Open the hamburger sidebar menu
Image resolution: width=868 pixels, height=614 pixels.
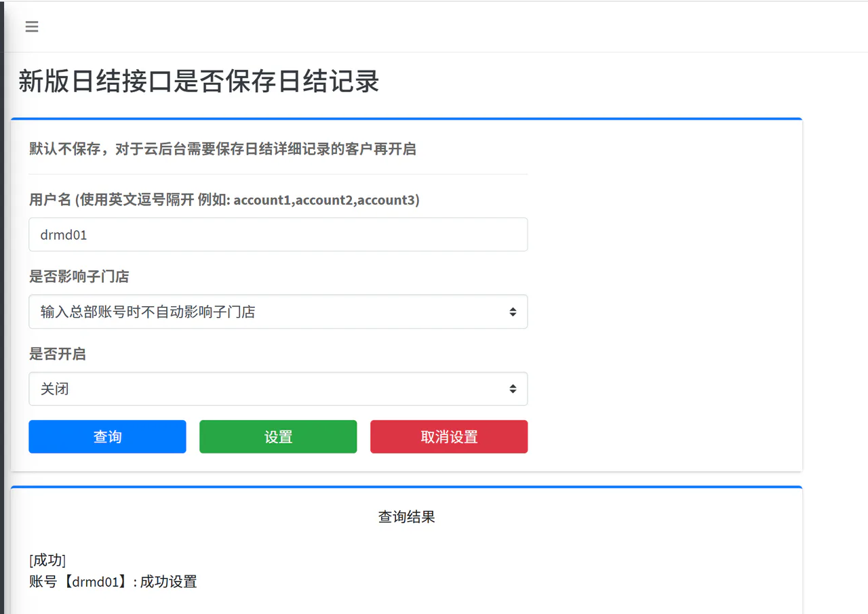click(x=32, y=27)
